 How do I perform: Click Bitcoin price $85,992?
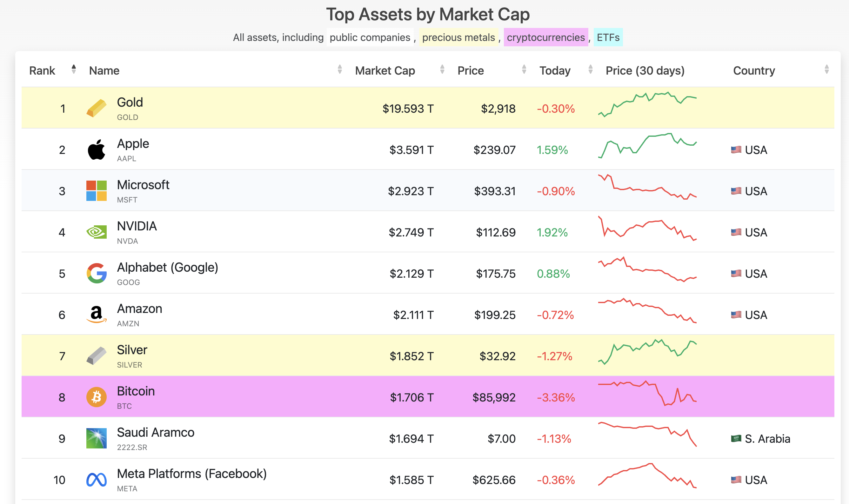(494, 397)
